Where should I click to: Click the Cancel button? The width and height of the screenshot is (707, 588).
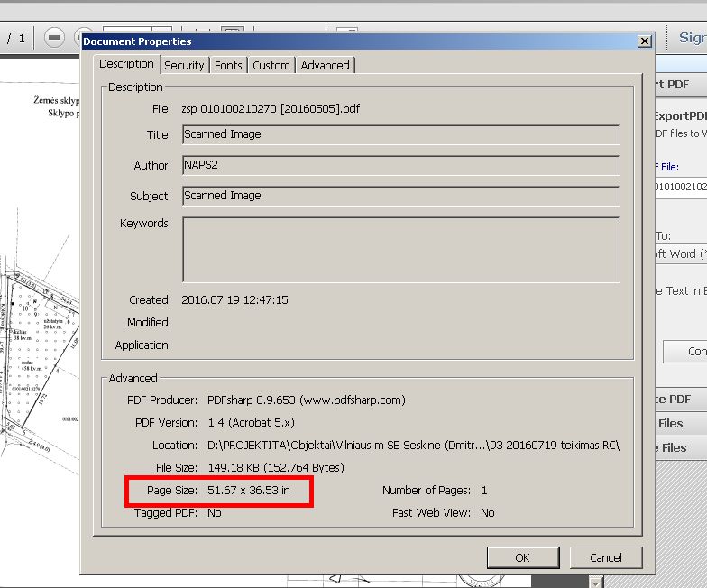coord(606,557)
